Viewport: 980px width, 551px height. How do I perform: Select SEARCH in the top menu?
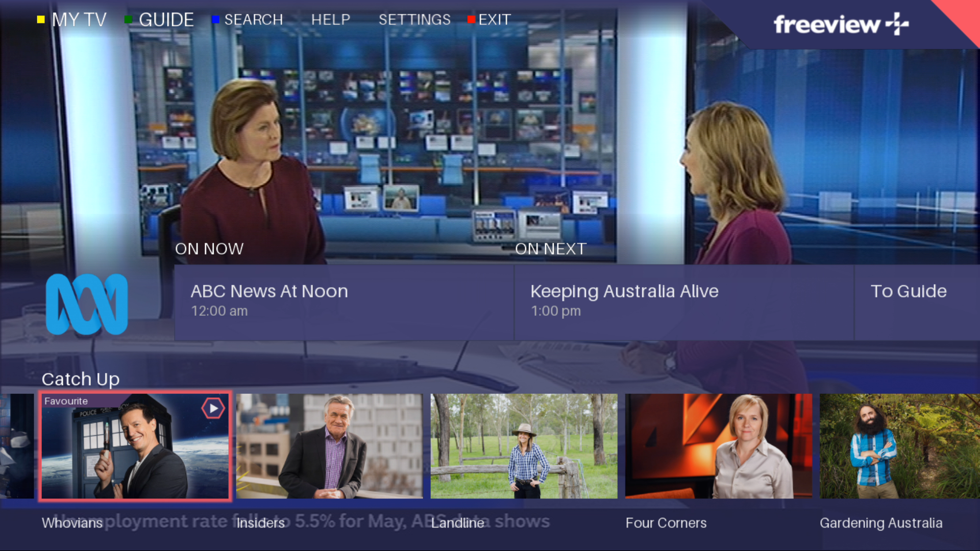[253, 20]
